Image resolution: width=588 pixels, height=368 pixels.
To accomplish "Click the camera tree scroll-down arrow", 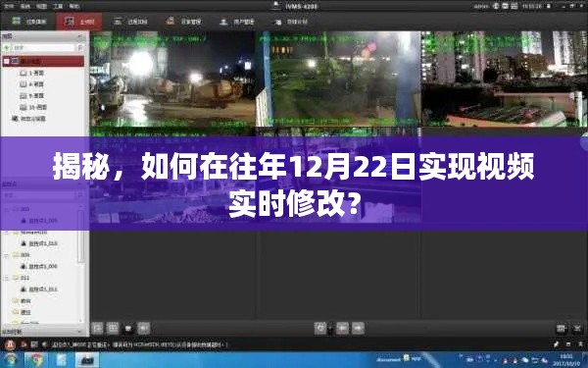I will pyautogui.click(x=80, y=320).
